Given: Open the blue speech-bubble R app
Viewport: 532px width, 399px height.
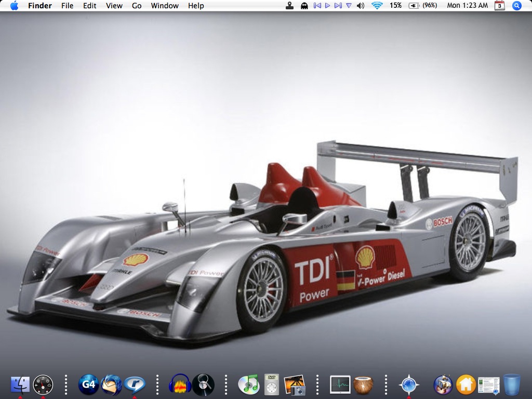Looking at the screenshot, I should pos(135,385).
